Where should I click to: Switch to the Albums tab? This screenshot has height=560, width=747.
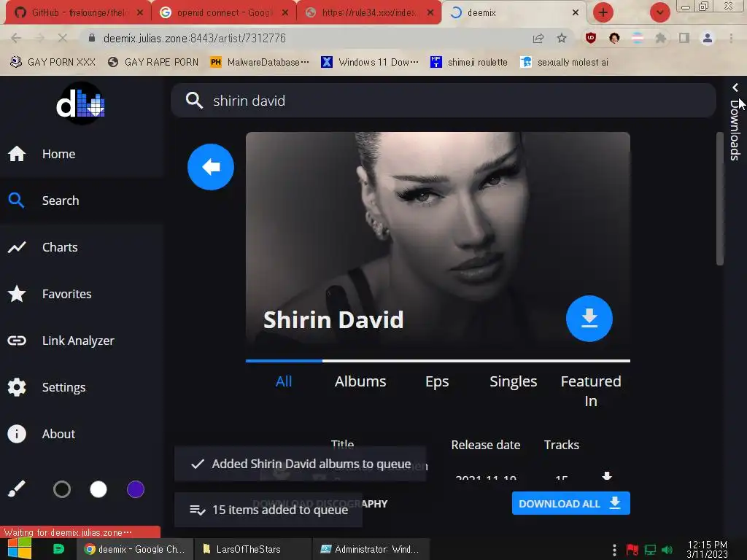point(360,381)
